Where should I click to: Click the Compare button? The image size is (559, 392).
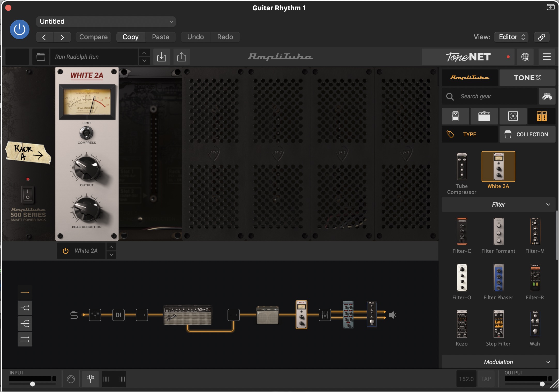93,37
